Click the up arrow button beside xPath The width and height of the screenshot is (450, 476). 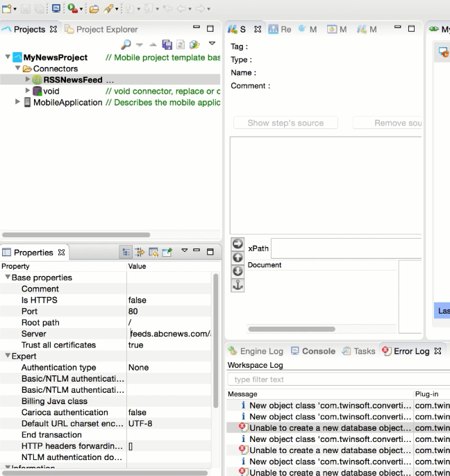[x=237, y=257]
